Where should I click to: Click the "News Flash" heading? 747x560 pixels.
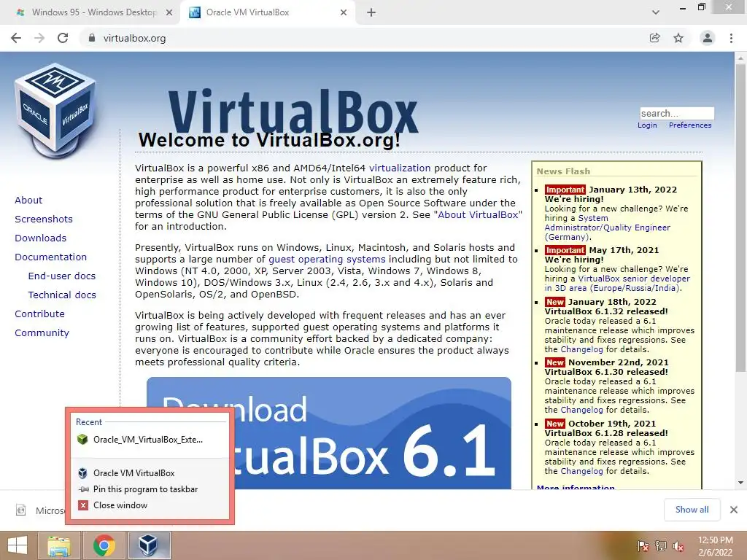[x=563, y=171]
